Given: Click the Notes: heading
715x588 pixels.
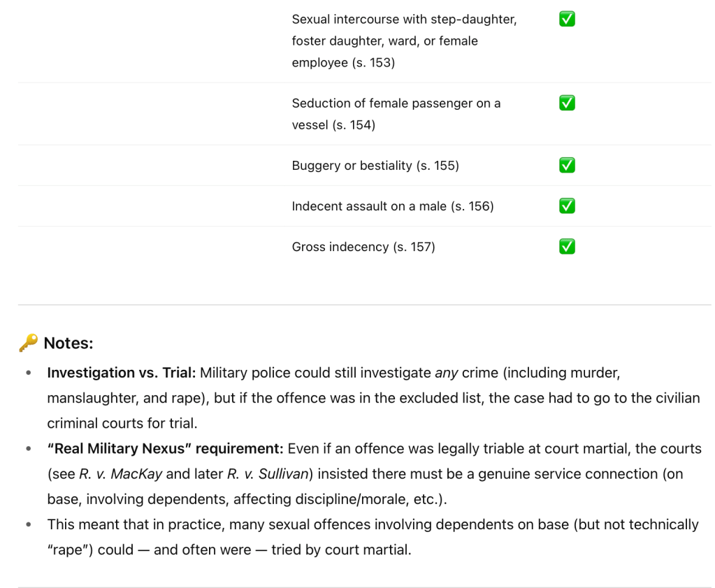Looking at the screenshot, I should click(68, 343).
